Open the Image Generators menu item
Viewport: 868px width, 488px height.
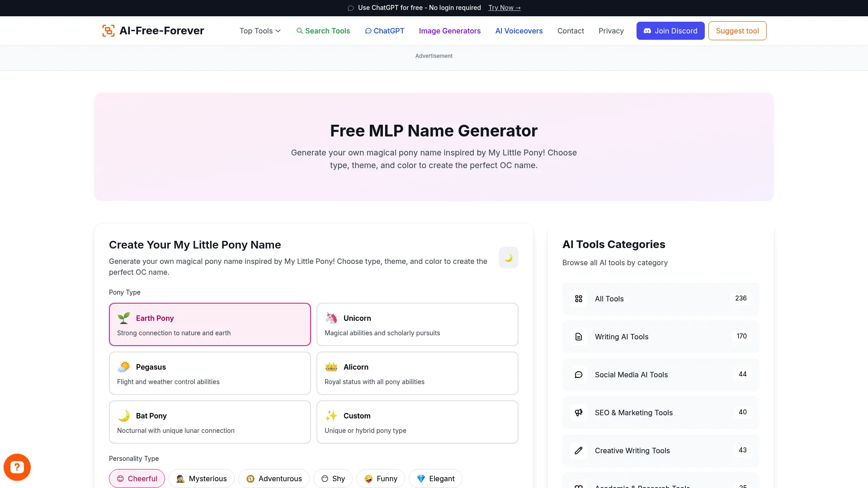click(449, 31)
